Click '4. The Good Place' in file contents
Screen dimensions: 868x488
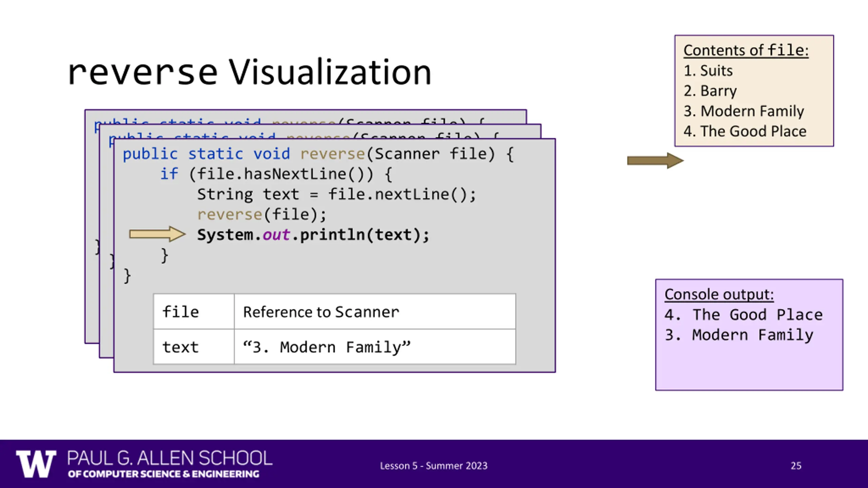tap(745, 131)
